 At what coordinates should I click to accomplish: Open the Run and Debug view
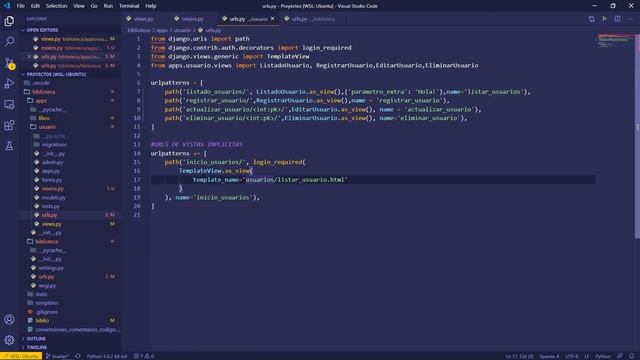(9, 83)
